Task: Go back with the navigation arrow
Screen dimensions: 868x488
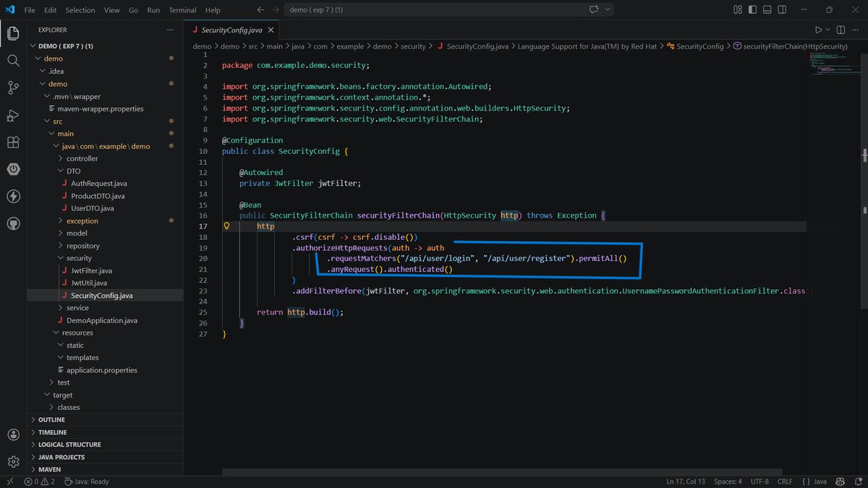Action: click(x=261, y=10)
